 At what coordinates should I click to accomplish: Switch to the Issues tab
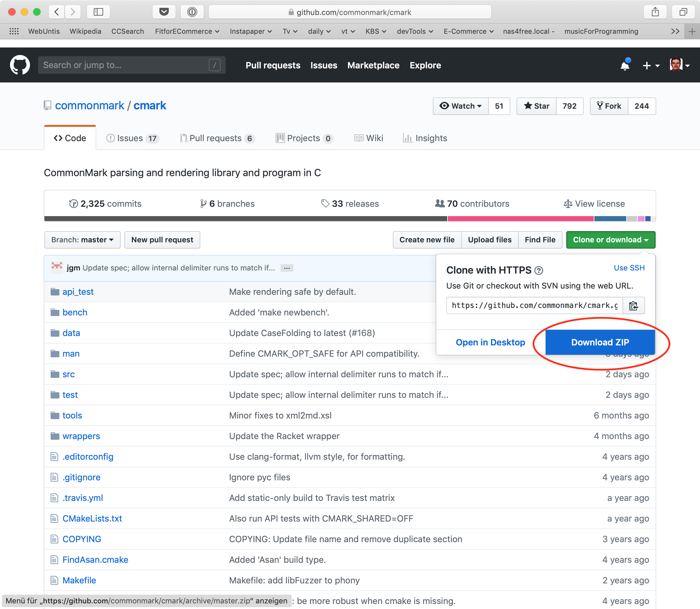[132, 138]
